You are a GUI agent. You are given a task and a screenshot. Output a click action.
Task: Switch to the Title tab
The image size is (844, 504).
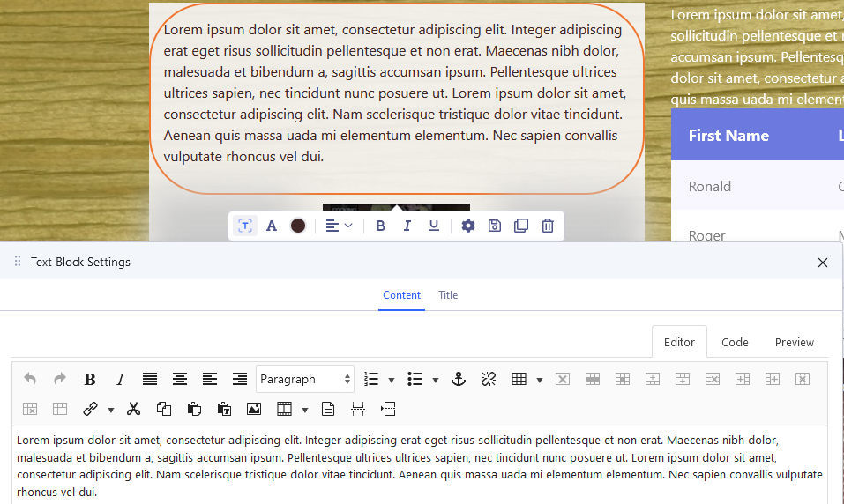click(x=448, y=295)
